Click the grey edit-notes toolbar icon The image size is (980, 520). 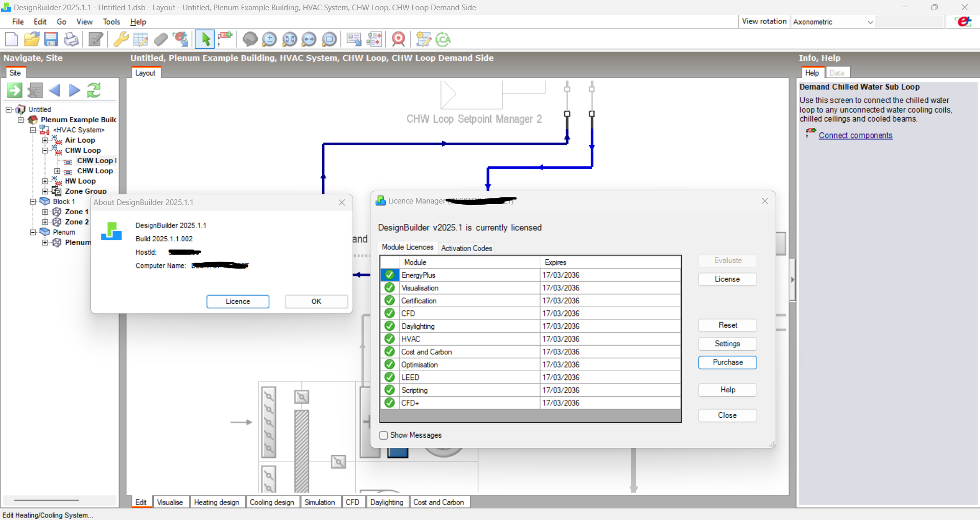96,39
